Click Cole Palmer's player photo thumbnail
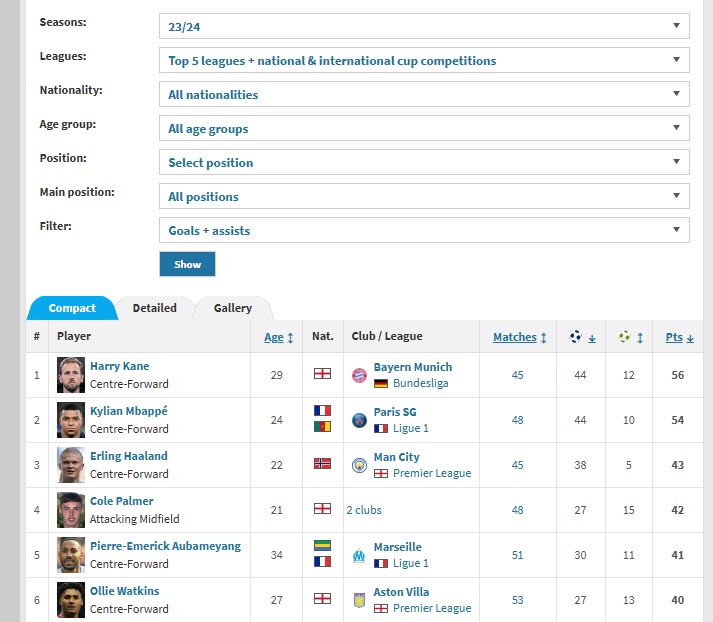 coord(72,509)
